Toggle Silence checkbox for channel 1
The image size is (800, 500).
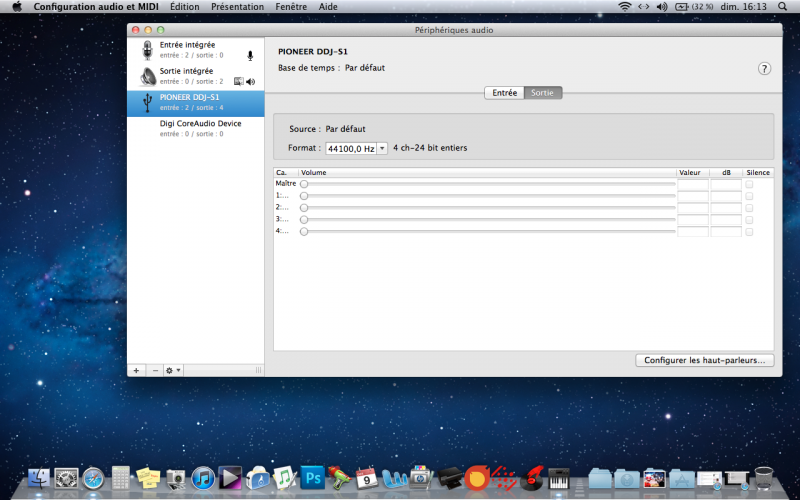click(x=749, y=196)
